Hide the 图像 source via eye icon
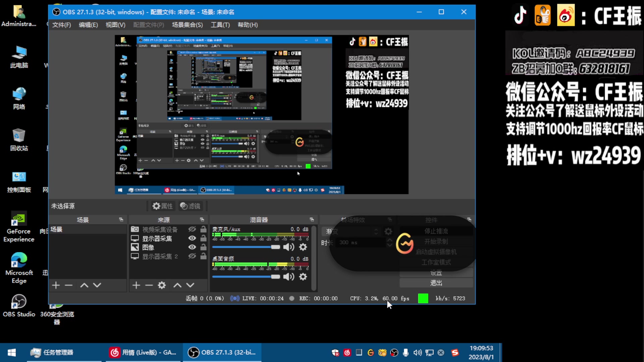Viewport: 644px width, 362px height. (192, 247)
